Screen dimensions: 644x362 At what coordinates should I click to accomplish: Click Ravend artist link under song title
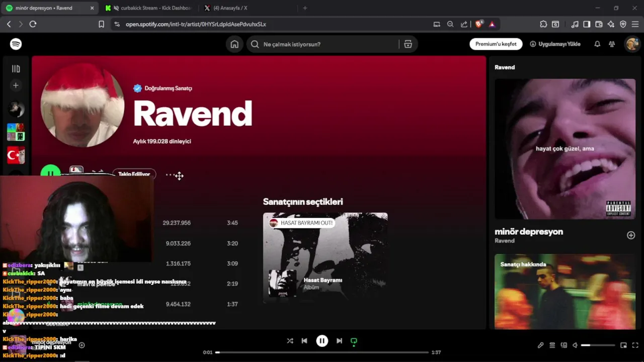point(505,241)
